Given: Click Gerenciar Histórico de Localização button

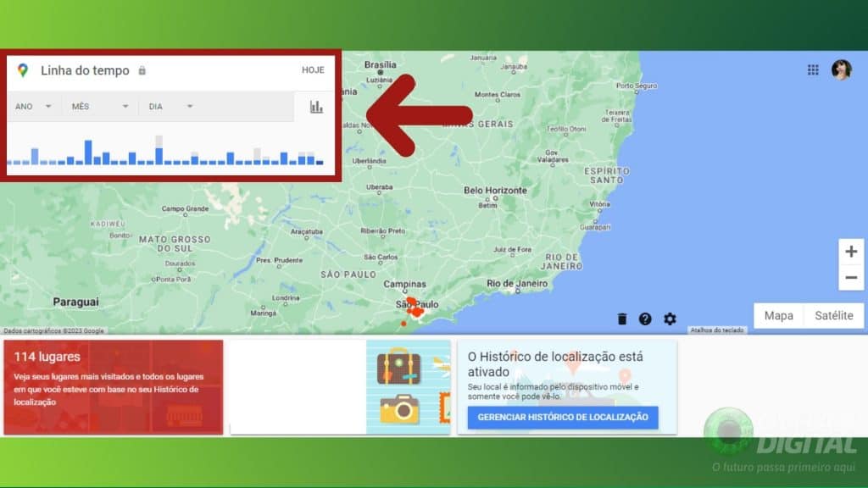Looking at the screenshot, I should coord(563,417).
